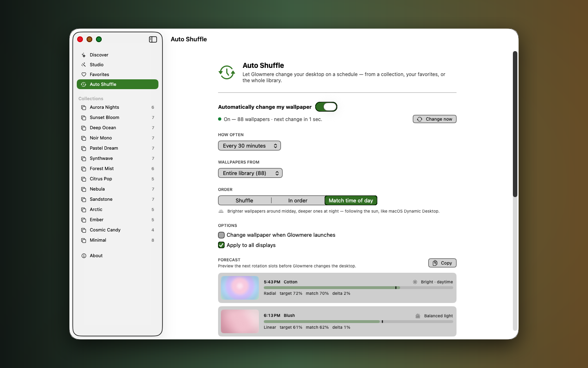Click the '6:13 PM' forecast time
The image size is (588, 368).
point(272,316)
